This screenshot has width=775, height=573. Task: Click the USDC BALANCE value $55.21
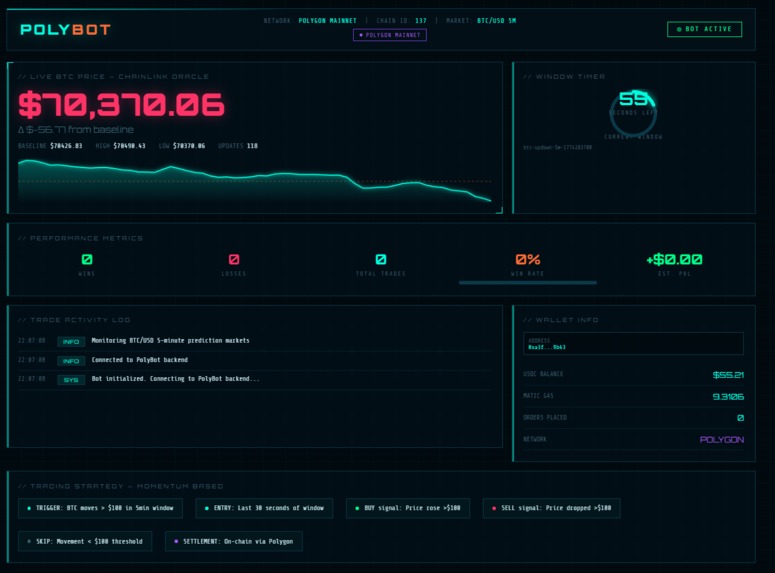728,375
